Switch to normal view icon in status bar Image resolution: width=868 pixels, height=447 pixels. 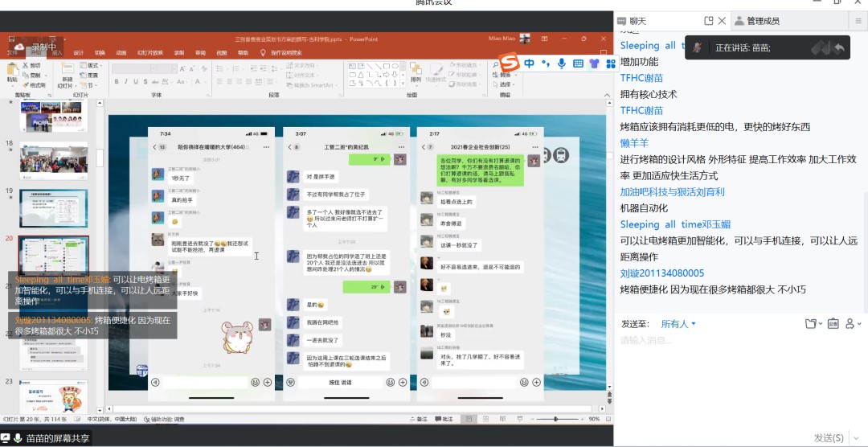coord(469,420)
